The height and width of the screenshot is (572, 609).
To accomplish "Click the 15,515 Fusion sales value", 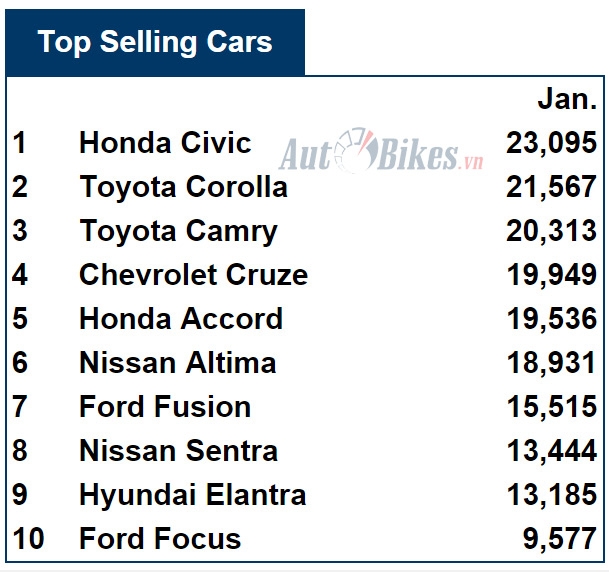I will coord(551,407).
